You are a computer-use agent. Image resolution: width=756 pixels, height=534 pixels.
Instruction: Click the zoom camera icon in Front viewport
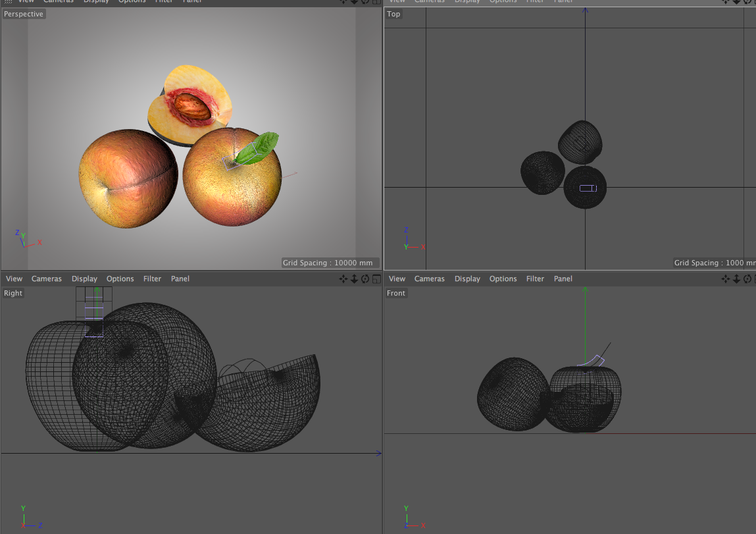[x=737, y=279]
